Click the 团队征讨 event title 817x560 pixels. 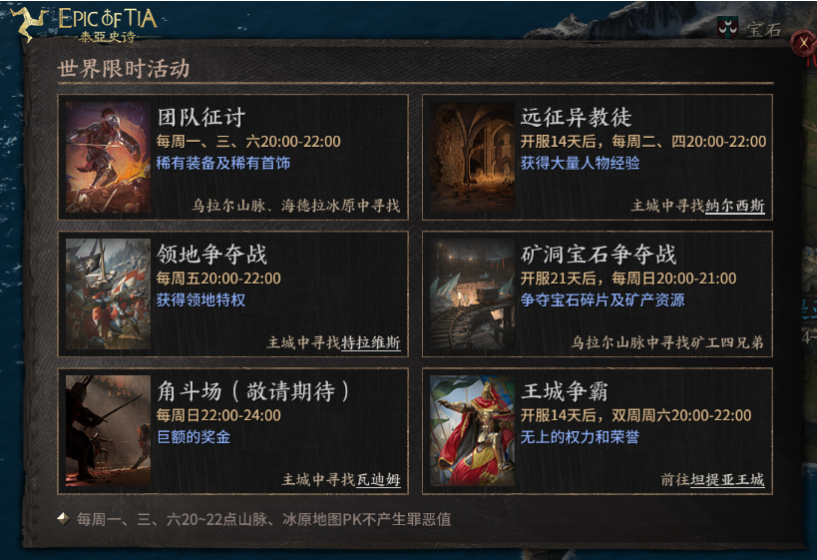tap(201, 118)
